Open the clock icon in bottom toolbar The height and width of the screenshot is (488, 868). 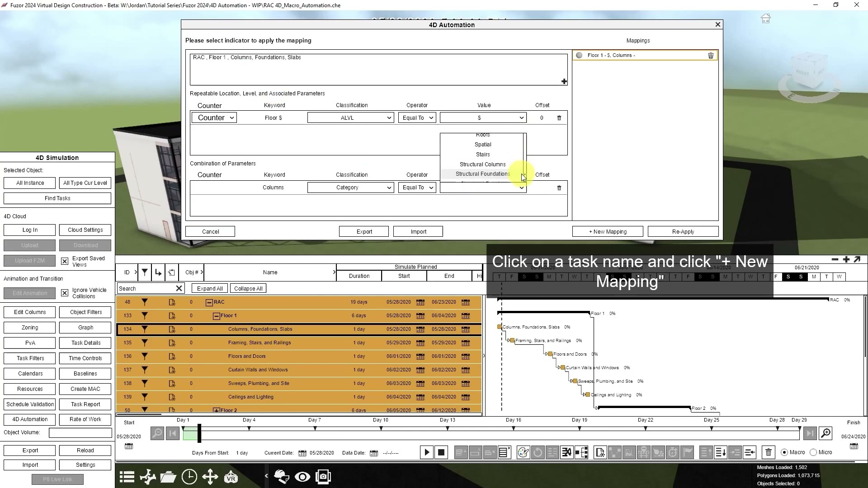[189, 477]
